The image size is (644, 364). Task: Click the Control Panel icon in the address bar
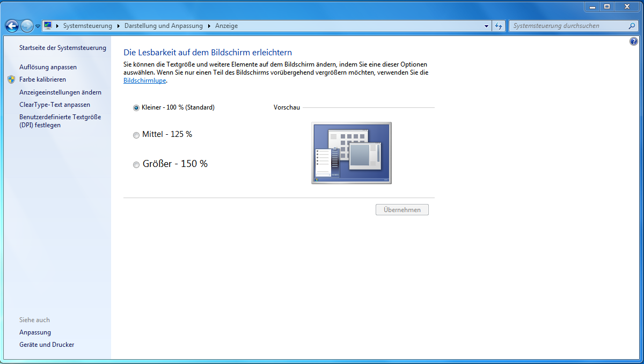(x=48, y=26)
